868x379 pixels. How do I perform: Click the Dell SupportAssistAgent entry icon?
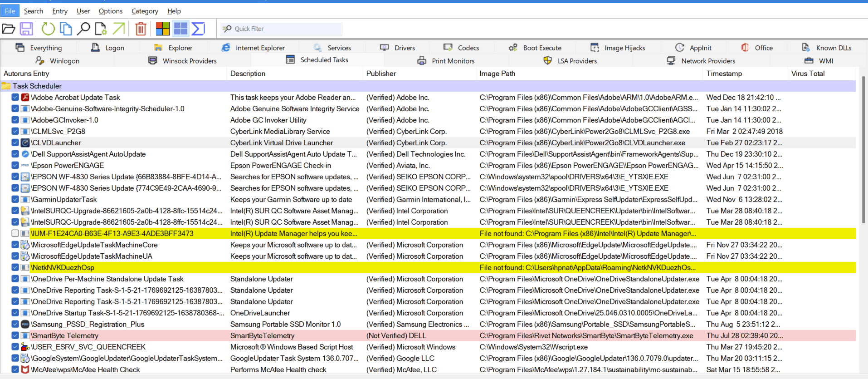coord(25,154)
